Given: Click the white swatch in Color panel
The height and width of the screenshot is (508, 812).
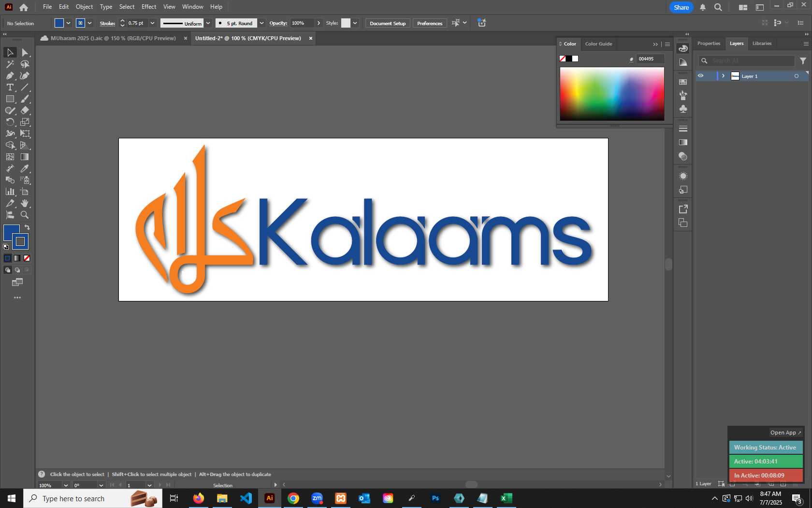Looking at the screenshot, I should coord(575,59).
